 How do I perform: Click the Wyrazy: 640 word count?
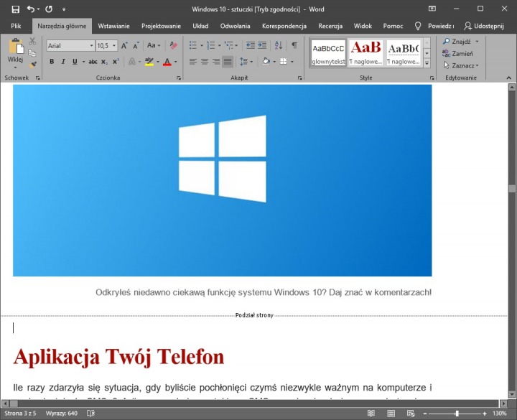[x=62, y=414]
